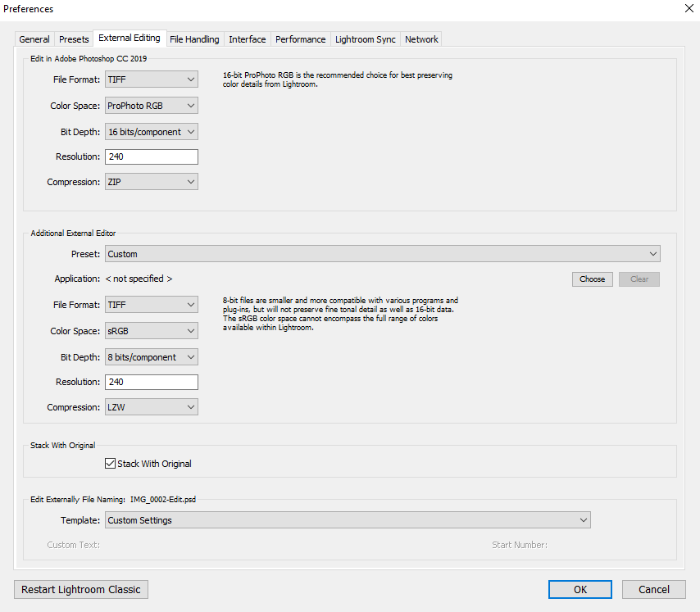Open the 8 bits/component Bit Depth dropdown

click(151, 356)
